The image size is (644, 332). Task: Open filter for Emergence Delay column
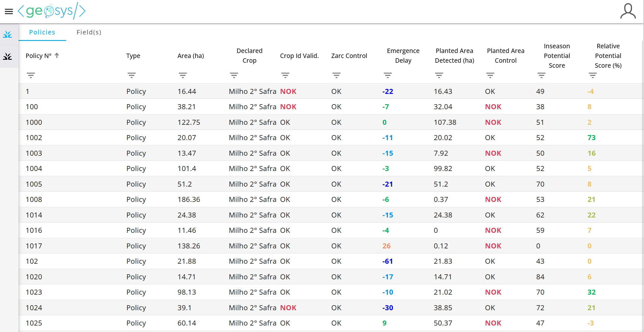tap(388, 75)
